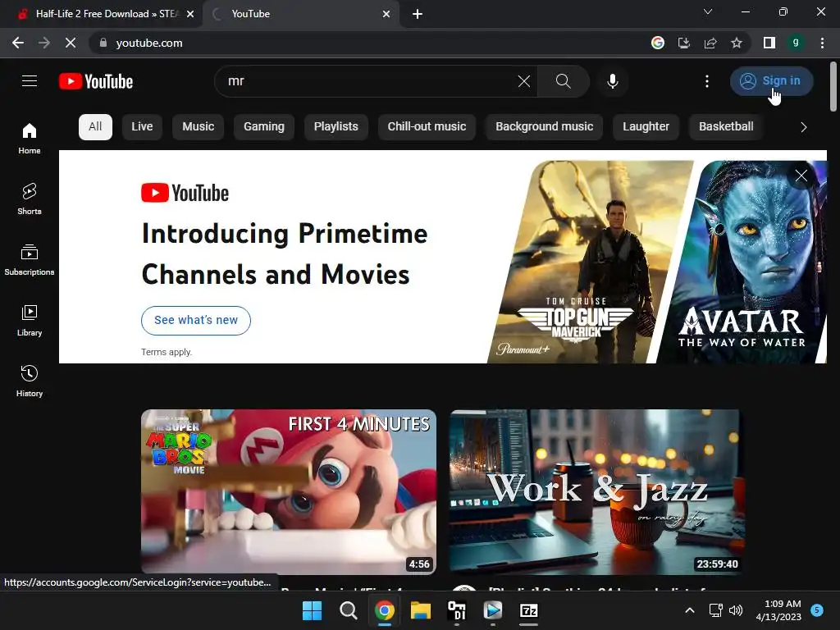This screenshot has height=630, width=840.
Task: Open Chrome three-dot menu
Action: coord(822,43)
